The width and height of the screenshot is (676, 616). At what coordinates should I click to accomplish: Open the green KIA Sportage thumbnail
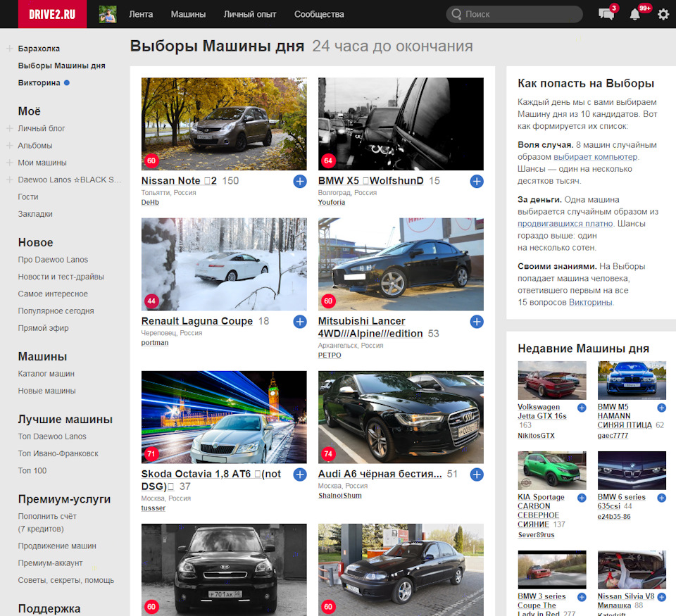pyautogui.click(x=552, y=470)
